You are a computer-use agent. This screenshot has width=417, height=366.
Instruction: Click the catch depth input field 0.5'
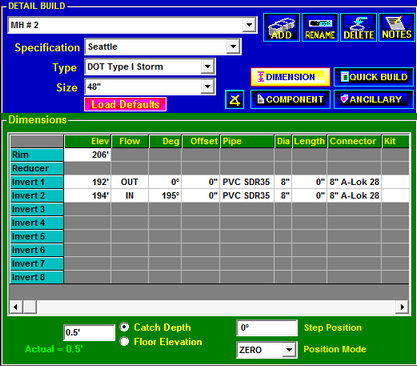tap(89, 332)
